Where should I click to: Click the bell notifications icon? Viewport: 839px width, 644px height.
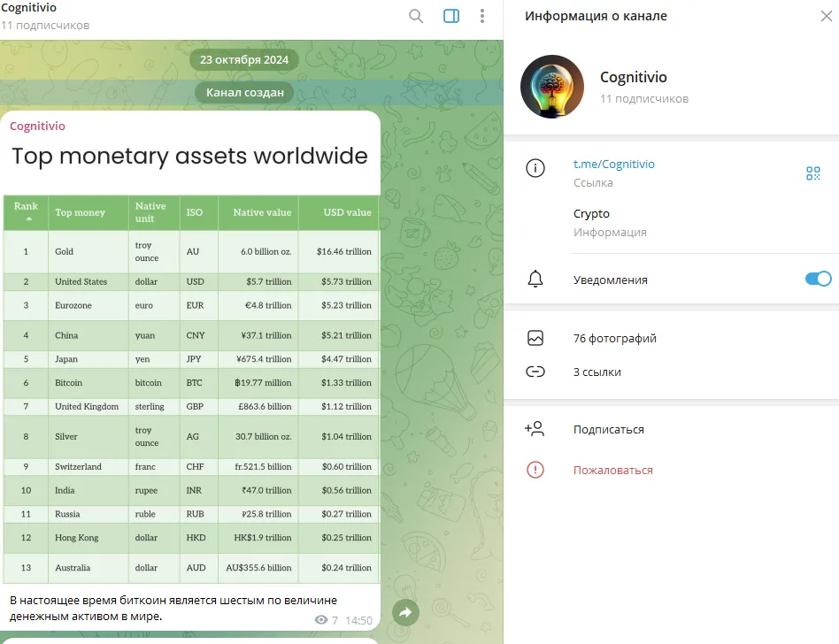pos(535,280)
